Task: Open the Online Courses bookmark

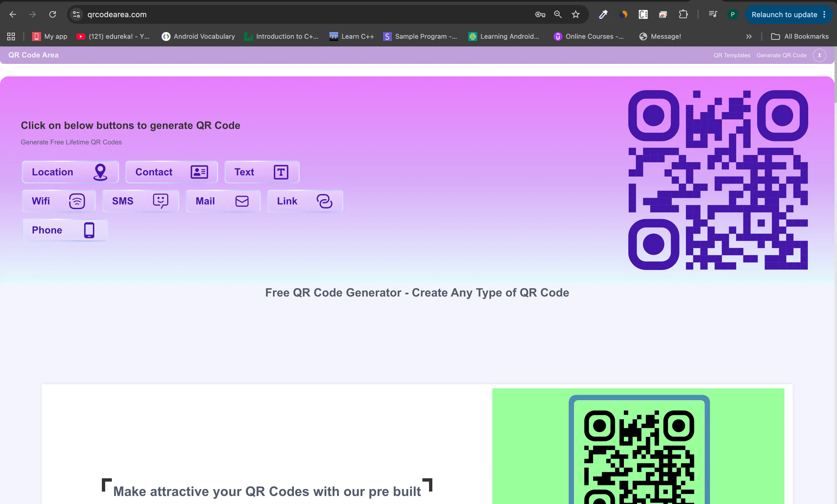Action: pos(589,36)
